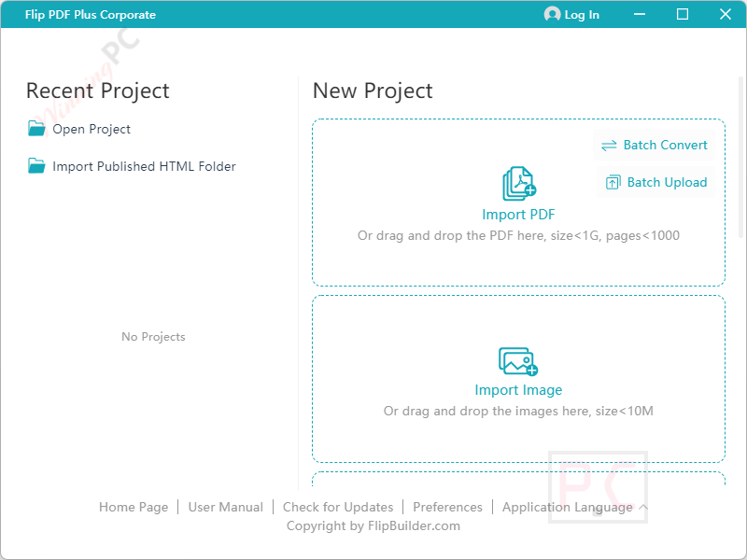
Task: Click the Import Image label
Action: point(518,390)
